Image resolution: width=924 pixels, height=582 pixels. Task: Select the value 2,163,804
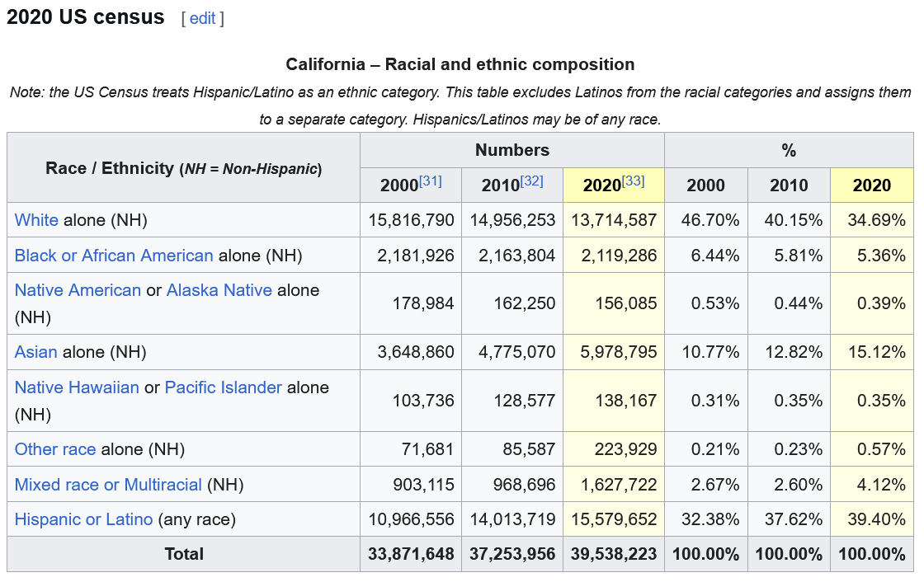coord(516,256)
